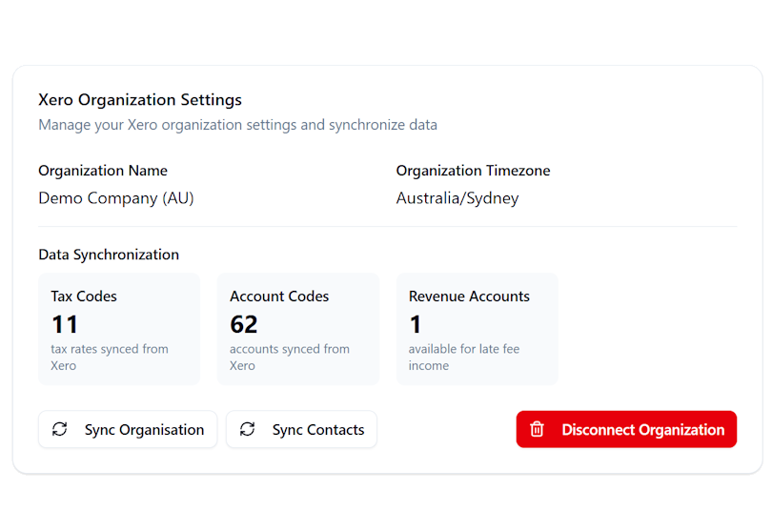
Task: Click the trash icon in Disconnect Organization
Action: (x=537, y=430)
